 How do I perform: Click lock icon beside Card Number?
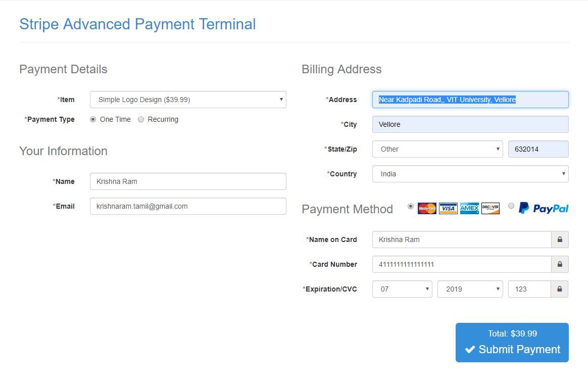[560, 264]
